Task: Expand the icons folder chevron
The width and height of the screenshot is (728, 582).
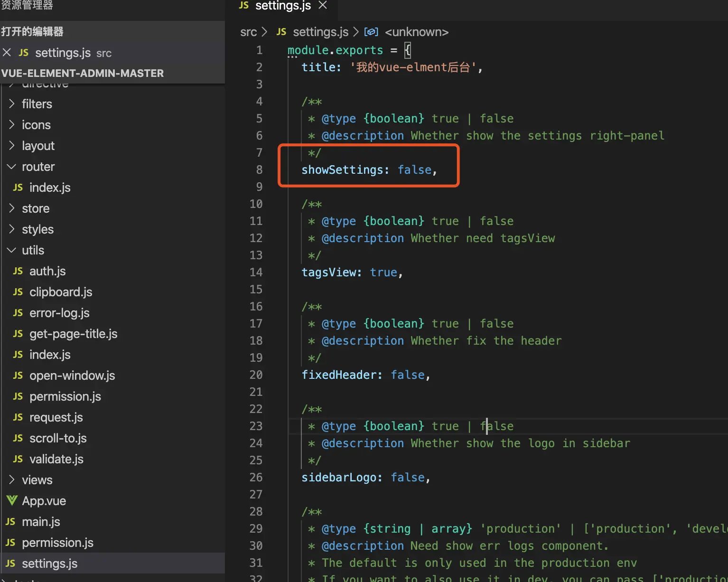Action: [12, 124]
